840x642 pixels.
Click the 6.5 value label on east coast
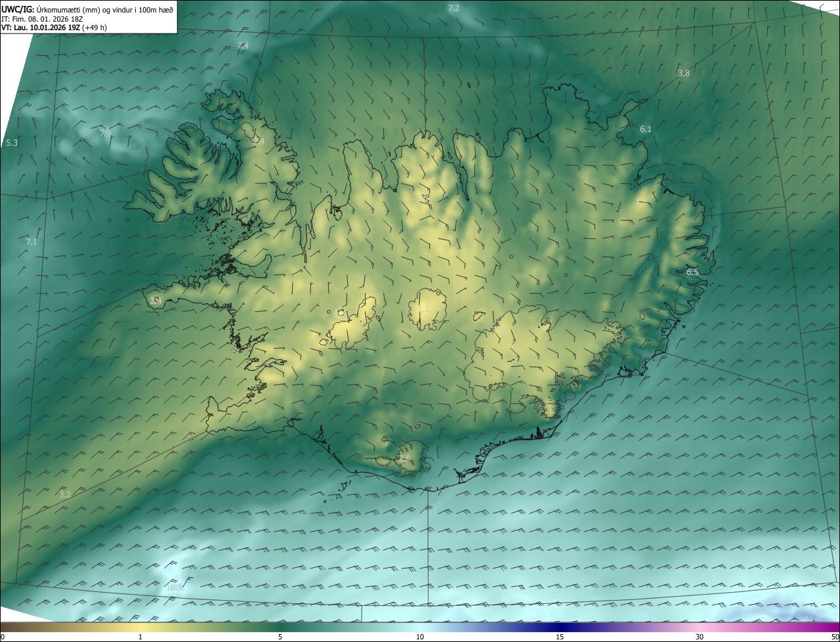(692, 272)
